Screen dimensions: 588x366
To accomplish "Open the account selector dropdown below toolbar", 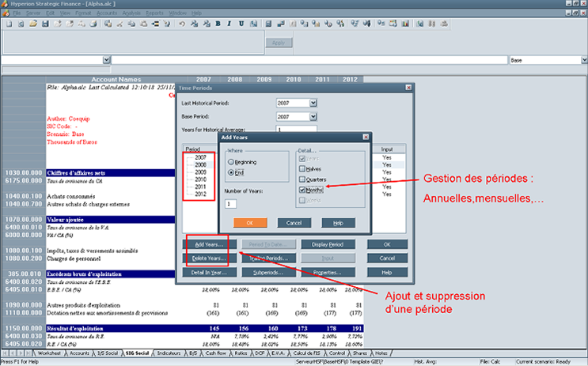I will pos(107,60).
